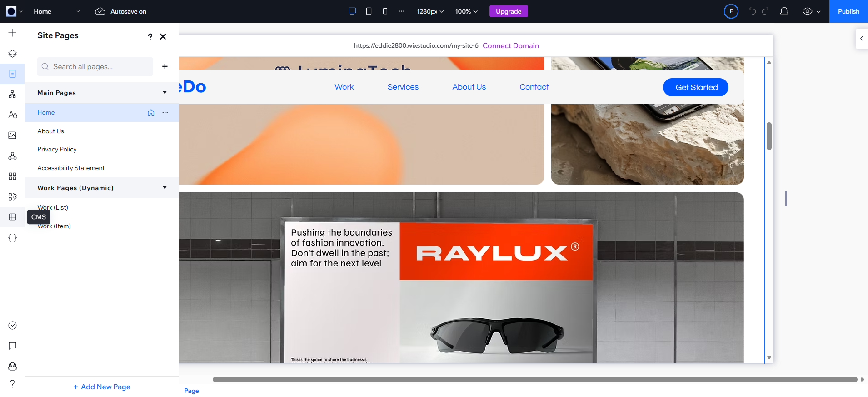Open the logo menu chevron in top bar
868x397 pixels.
[21, 11]
